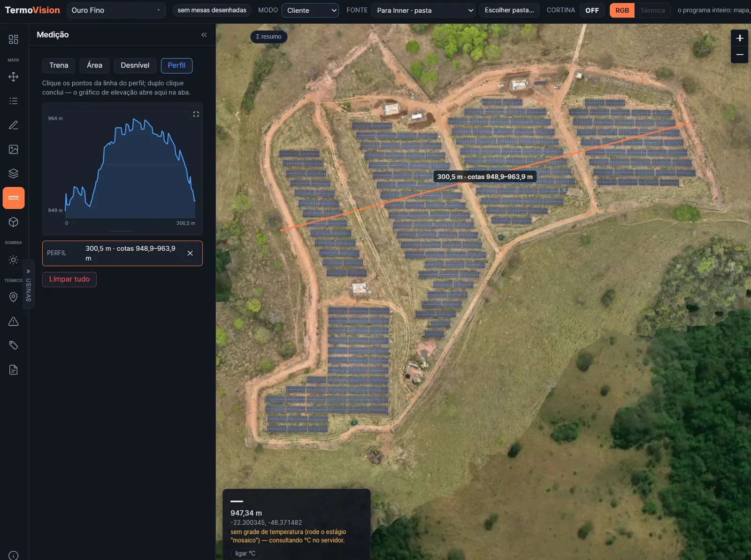
Task: Collapse the Medição panel with chevrons
Action: 204,35
